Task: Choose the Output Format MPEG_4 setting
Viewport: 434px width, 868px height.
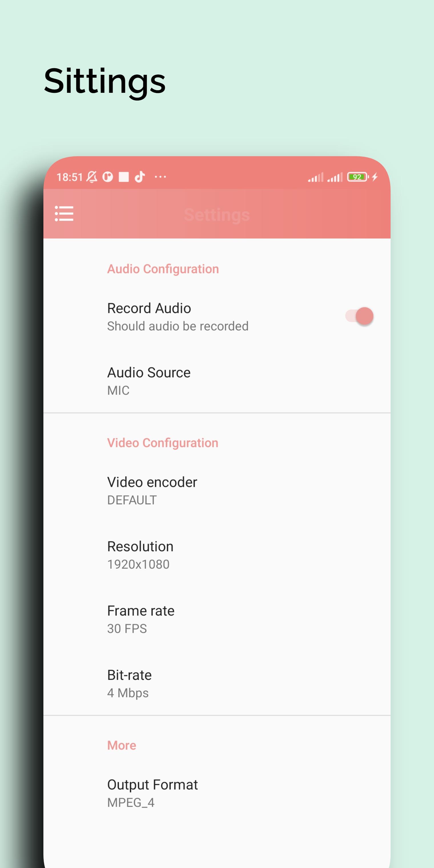Action: (x=217, y=793)
